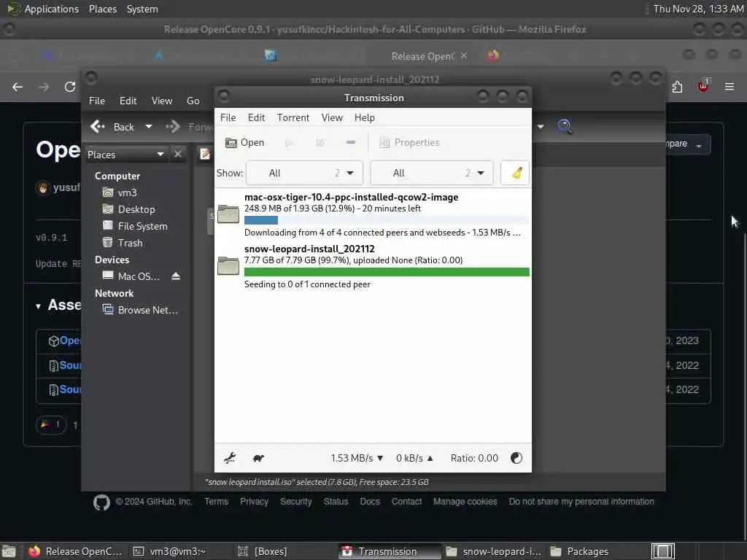Click the Start torrent play icon in Transmission
Viewport: 747px width, 560px height.
pos(289,142)
